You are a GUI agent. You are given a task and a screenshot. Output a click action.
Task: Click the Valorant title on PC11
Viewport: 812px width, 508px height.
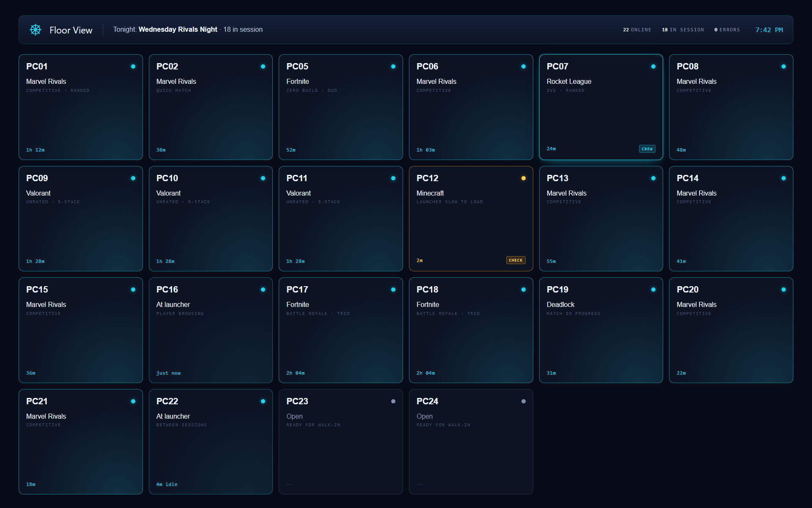(x=298, y=193)
